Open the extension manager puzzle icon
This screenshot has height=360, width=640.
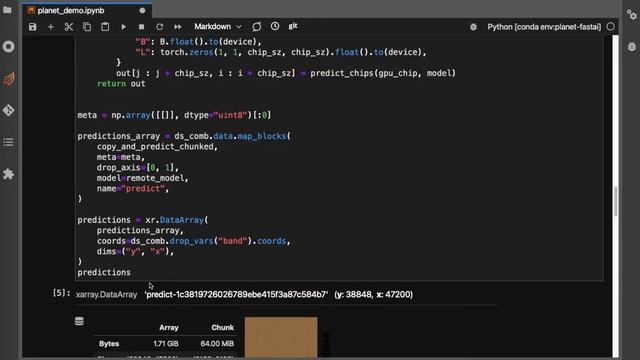(x=8, y=174)
